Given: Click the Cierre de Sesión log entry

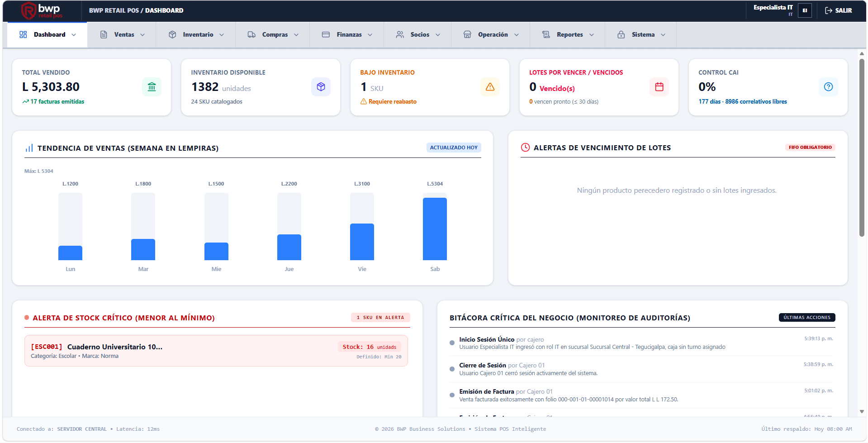Looking at the screenshot, I should pos(642,369).
